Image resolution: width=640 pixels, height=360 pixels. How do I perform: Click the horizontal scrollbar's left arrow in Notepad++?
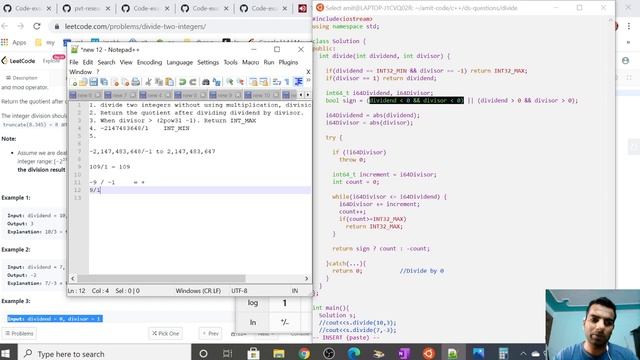(73, 278)
